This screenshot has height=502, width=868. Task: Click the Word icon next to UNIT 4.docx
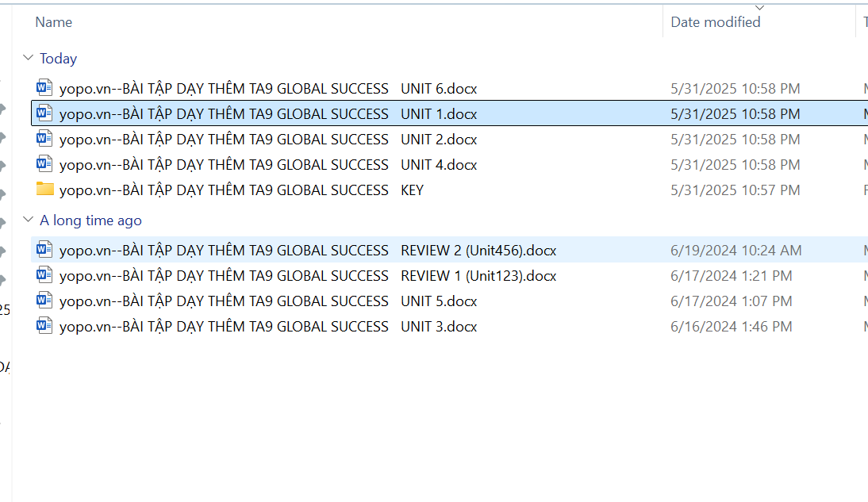click(x=45, y=164)
